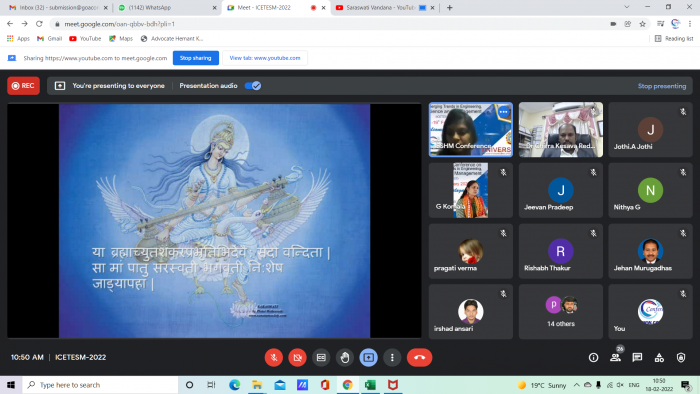This screenshot has height=394, width=700.
Task: Click the red leave call button
Action: click(x=419, y=357)
